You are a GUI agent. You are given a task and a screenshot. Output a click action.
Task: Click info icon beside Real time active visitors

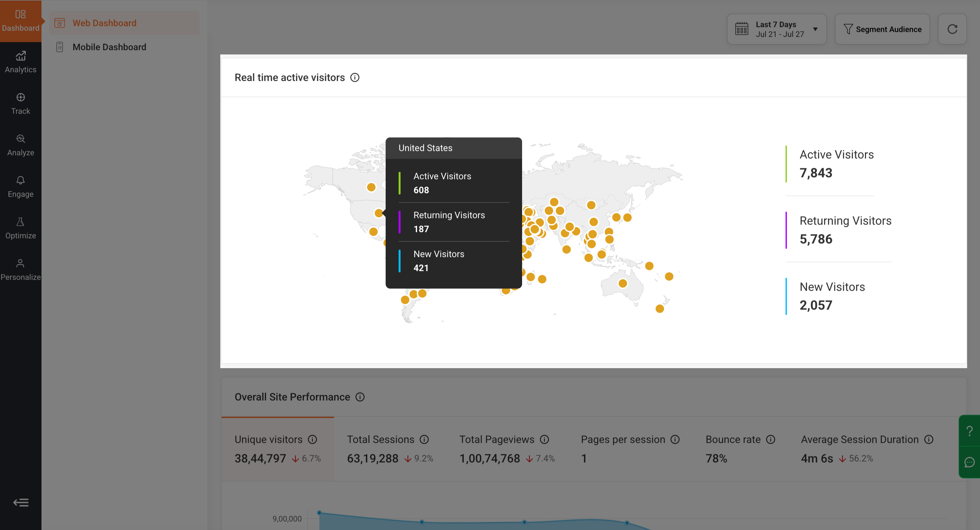[355, 78]
